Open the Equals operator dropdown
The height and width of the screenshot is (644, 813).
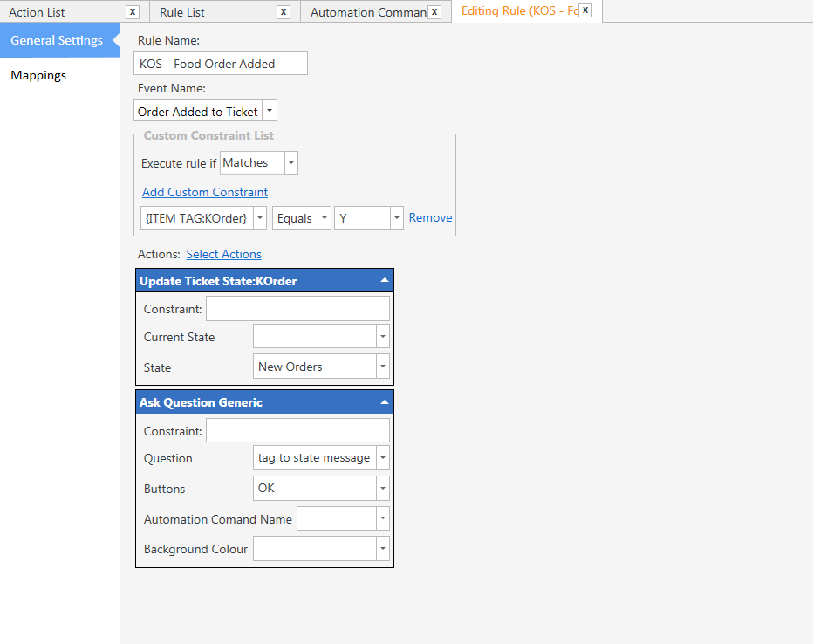click(x=324, y=218)
